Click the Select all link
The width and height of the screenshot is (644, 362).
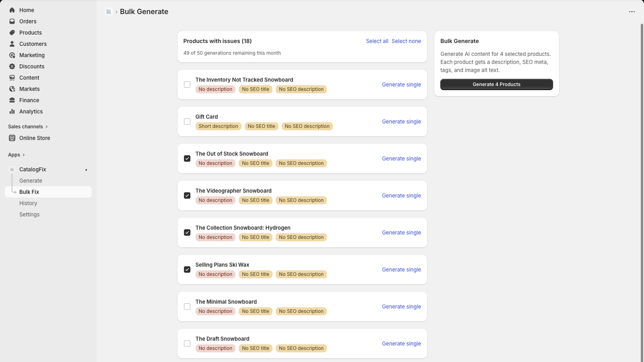click(x=377, y=41)
